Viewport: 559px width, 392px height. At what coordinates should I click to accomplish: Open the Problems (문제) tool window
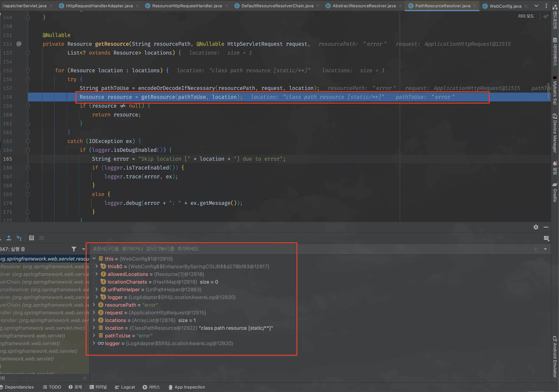tap(75, 387)
